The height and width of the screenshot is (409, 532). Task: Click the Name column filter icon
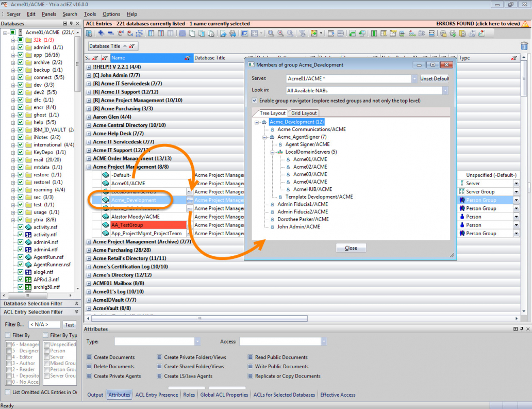(x=187, y=58)
